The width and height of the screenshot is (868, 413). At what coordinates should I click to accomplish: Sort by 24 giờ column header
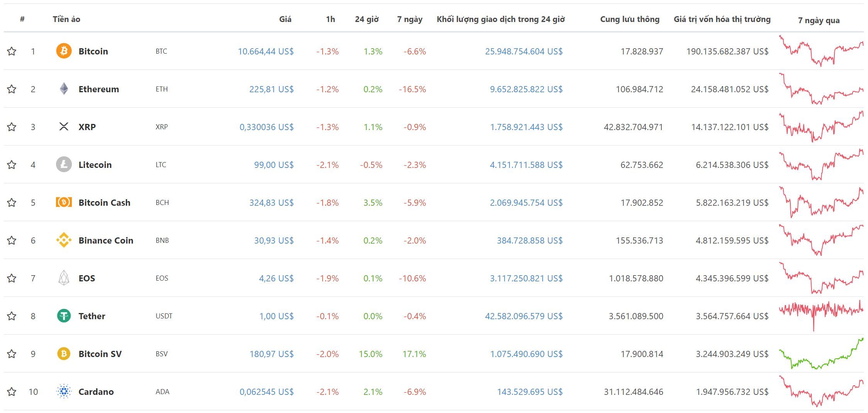[367, 19]
